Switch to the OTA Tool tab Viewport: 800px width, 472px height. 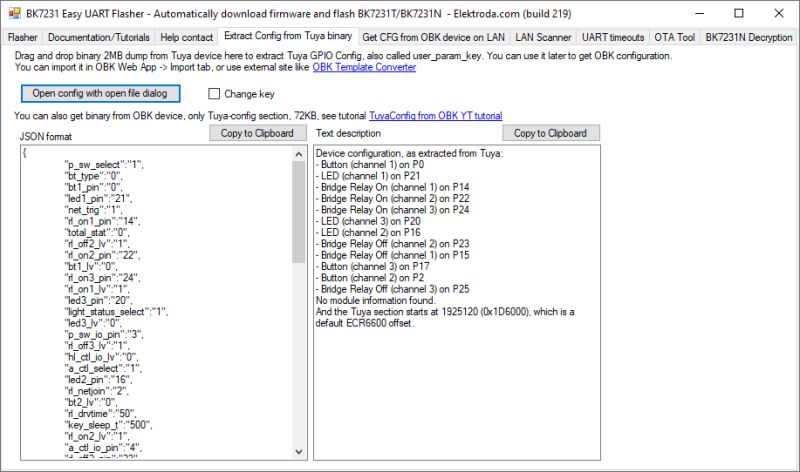674,37
